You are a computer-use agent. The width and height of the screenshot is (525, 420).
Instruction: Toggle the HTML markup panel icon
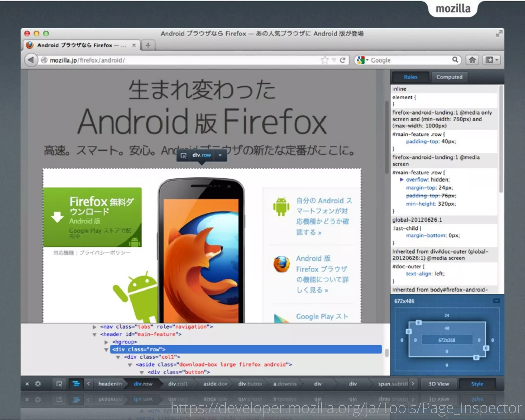point(76,384)
